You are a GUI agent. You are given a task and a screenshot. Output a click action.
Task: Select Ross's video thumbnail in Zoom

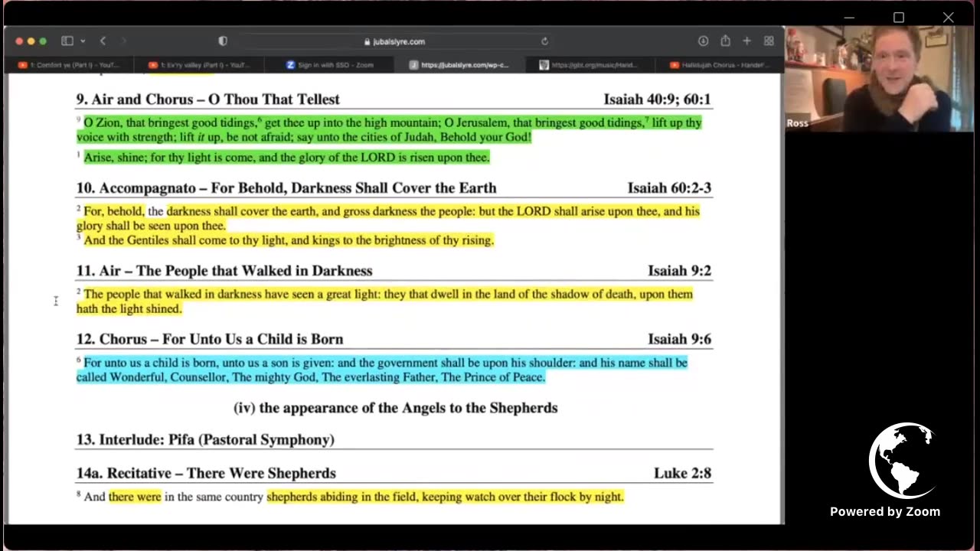879,79
